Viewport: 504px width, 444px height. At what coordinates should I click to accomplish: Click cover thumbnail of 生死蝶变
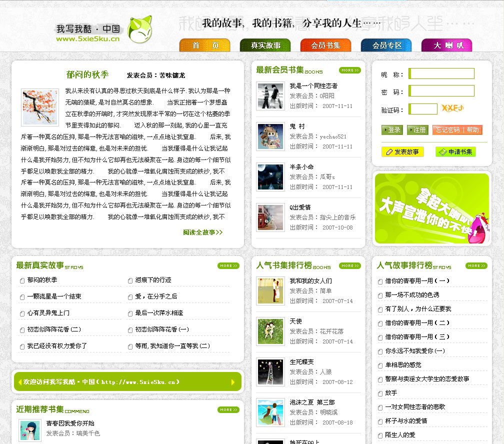tap(270, 372)
